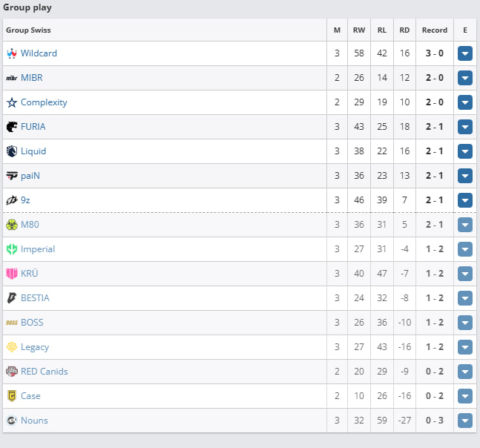Click the paiN team logo icon
The width and height of the screenshot is (480, 448).
tap(12, 176)
